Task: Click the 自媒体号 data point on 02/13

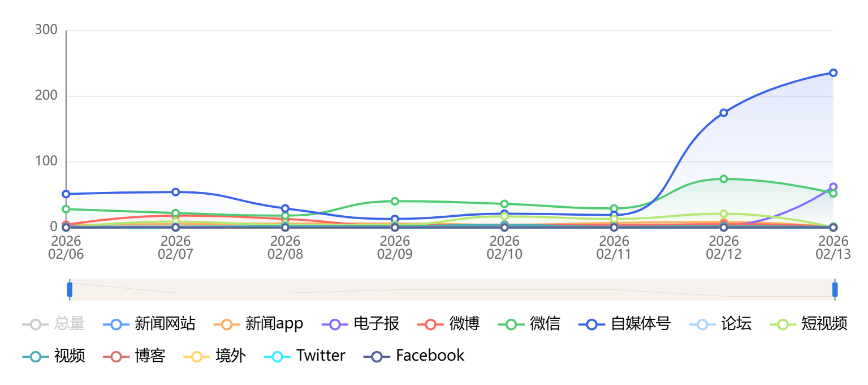Action: point(833,73)
